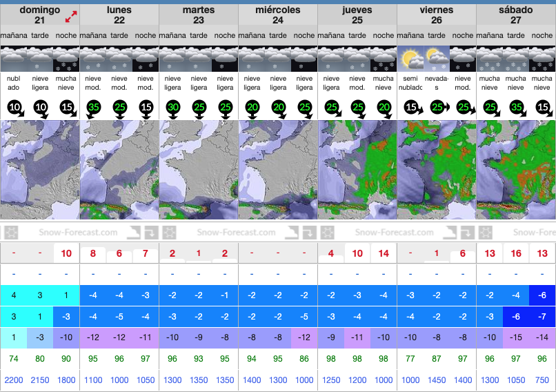
Task: Select the wind speed 30 icon under martes mañana
Action: pyautogui.click(x=172, y=107)
